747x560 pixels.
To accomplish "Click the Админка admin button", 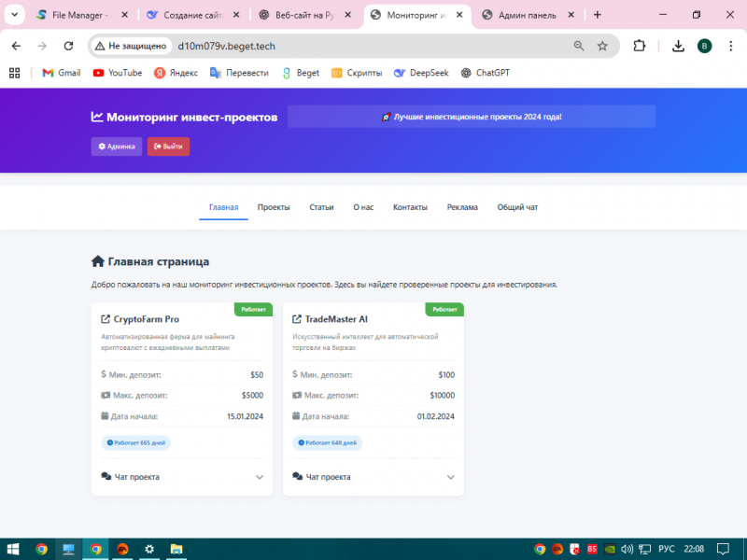I will pyautogui.click(x=117, y=147).
